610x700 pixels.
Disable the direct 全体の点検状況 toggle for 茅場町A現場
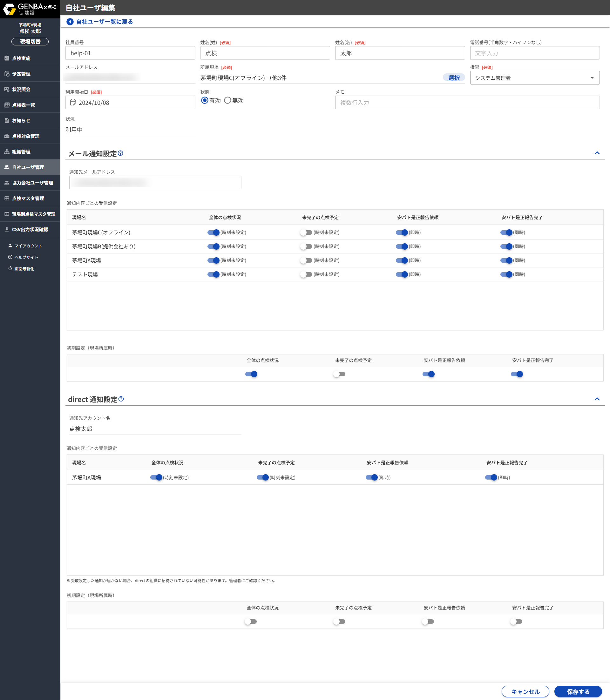(156, 477)
